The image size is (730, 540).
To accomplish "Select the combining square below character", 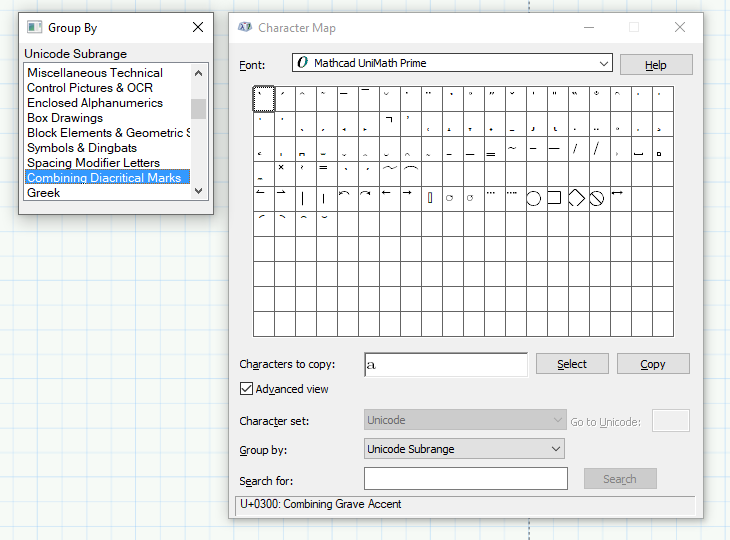I will click(x=663, y=149).
